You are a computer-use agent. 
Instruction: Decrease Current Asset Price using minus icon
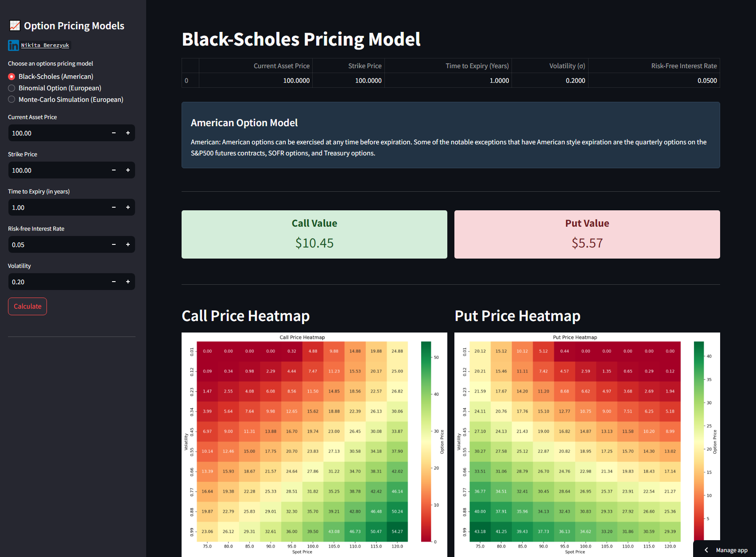(x=113, y=133)
